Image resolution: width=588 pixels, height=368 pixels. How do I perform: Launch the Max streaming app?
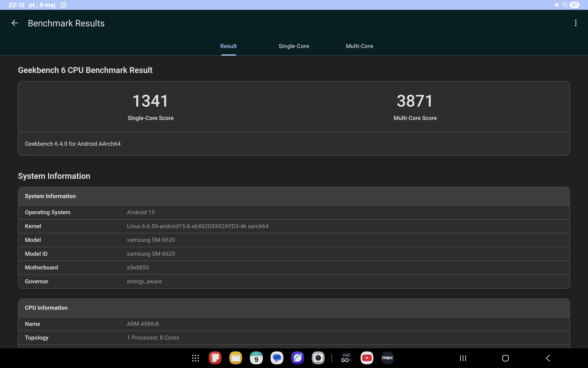pos(388,358)
